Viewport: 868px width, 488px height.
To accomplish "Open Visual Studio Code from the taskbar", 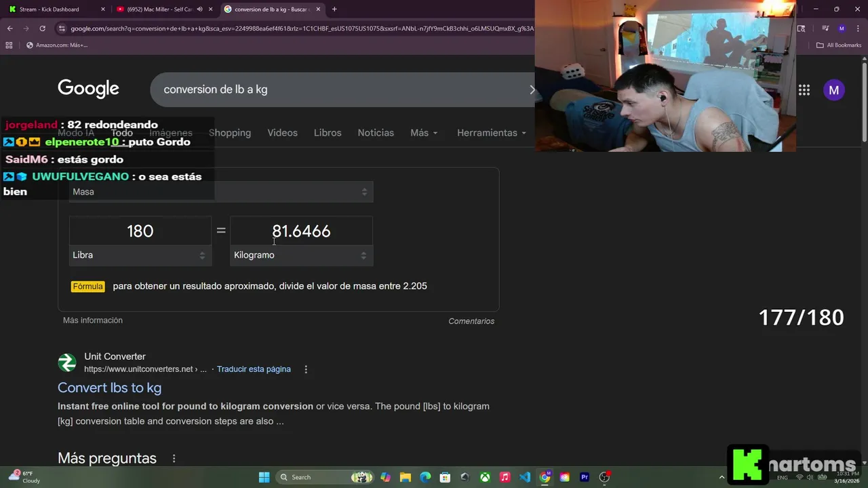I will 525,477.
